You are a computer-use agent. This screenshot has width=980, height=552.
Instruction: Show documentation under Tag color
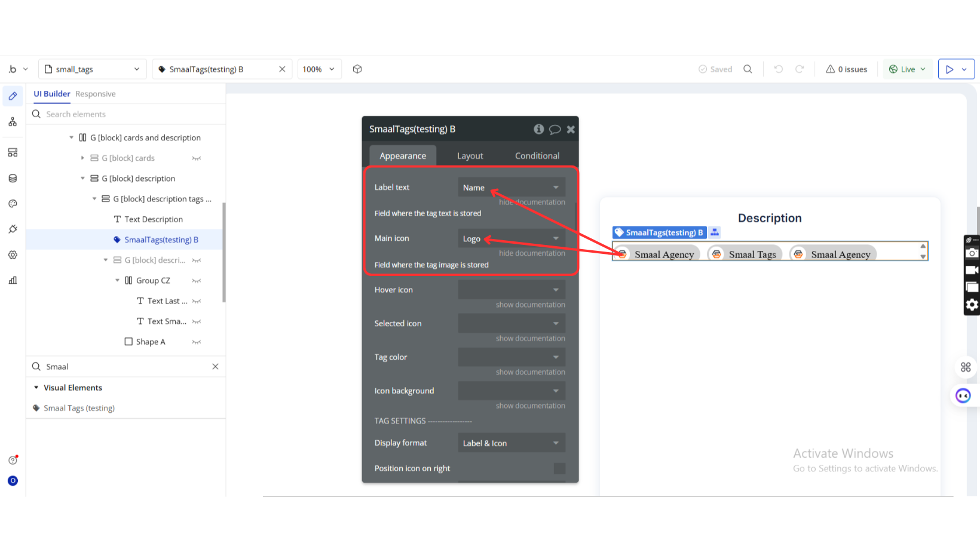(530, 372)
